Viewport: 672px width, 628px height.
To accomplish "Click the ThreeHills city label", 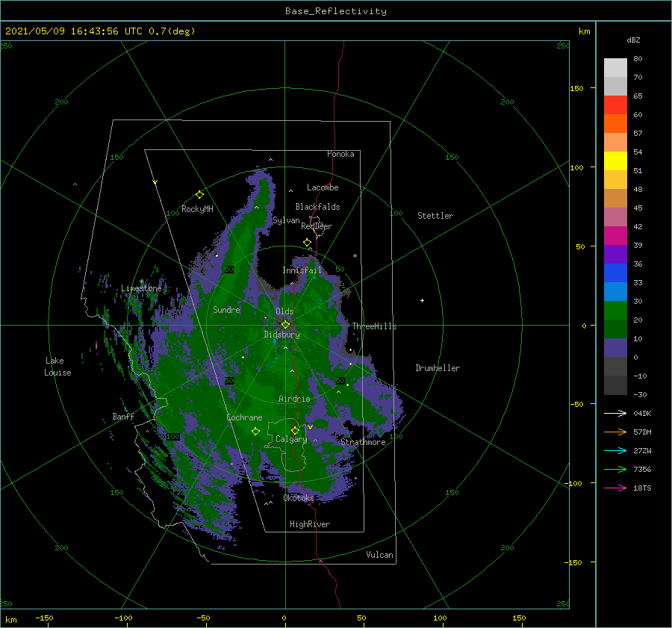I will click(374, 326).
